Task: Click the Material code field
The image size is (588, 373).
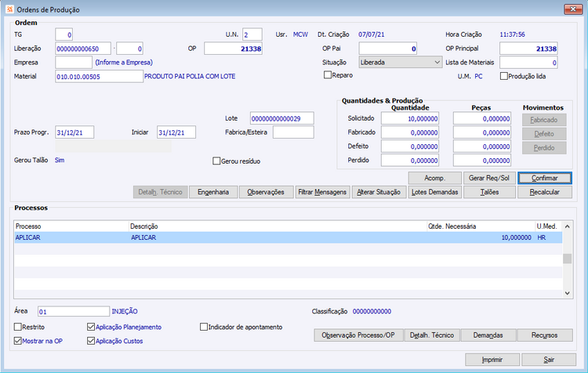Action: (x=99, y=77)
